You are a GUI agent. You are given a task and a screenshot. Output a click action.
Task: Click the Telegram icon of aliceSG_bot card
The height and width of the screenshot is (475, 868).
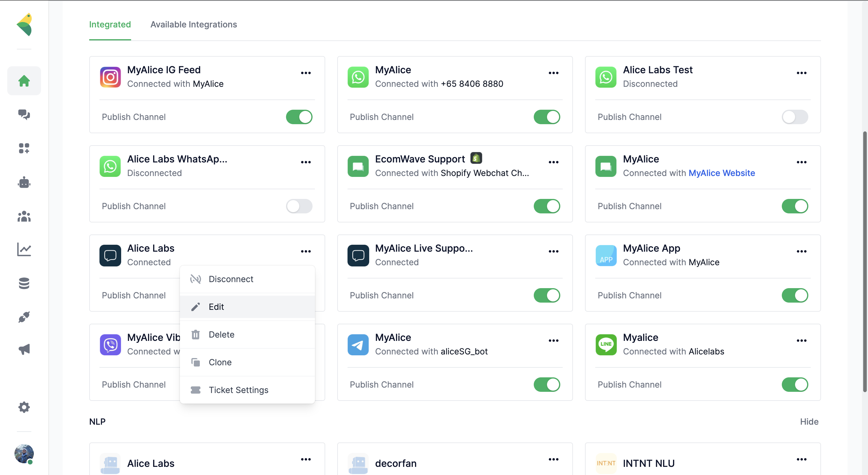(358, 344)
